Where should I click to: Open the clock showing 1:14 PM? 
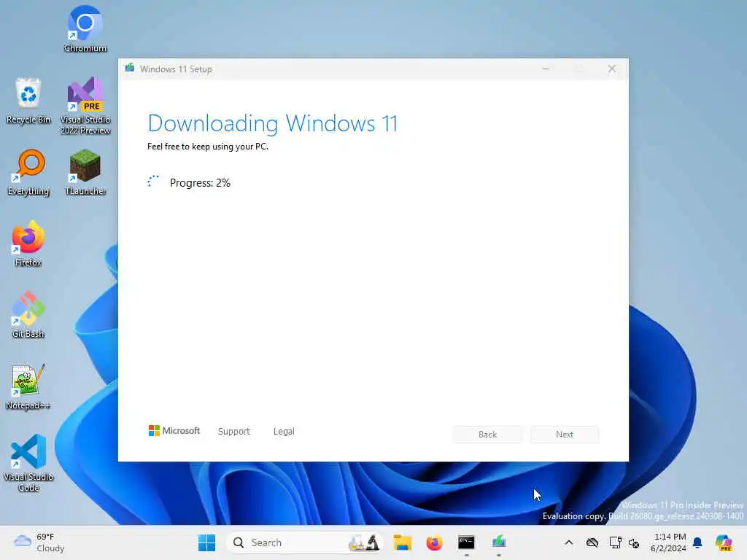(669, 542)
